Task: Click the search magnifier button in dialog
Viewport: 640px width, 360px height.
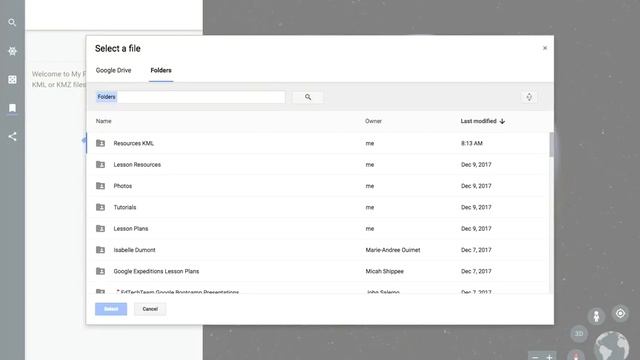Action: pyautogui.click(x=308, y=97)
